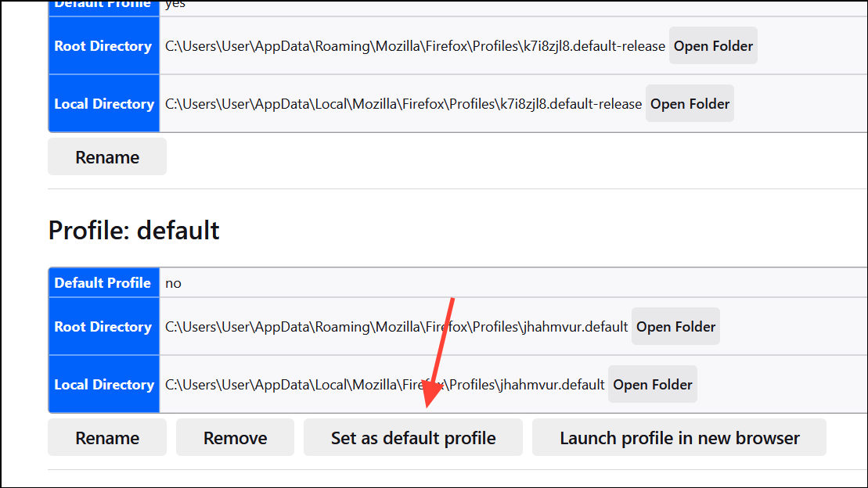Click the Local k7i8zjl8.default-release path text
Image resolution: width=868 pixels, height=488 pixels.
click(x=403, y=104)
